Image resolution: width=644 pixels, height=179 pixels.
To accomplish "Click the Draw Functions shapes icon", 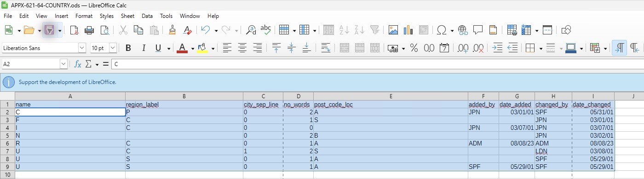I will tap(566, 30).
